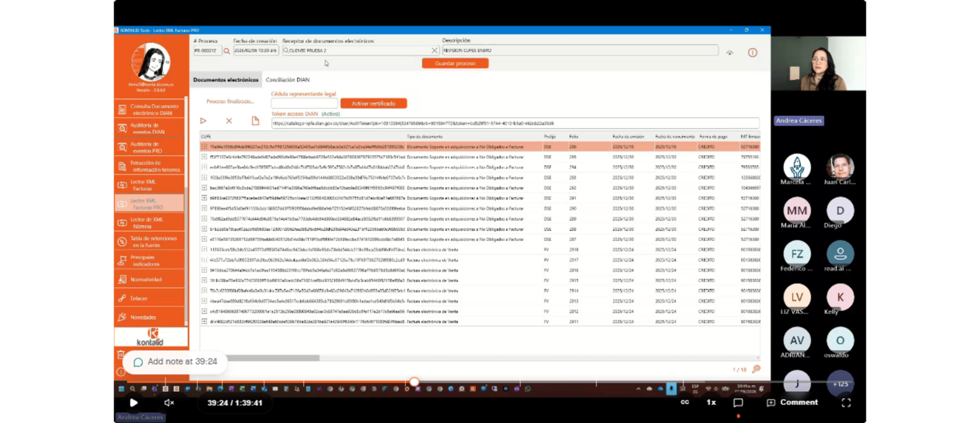Open Principales indicadores in sidebar
980x423 pixels.
[149, 261]
